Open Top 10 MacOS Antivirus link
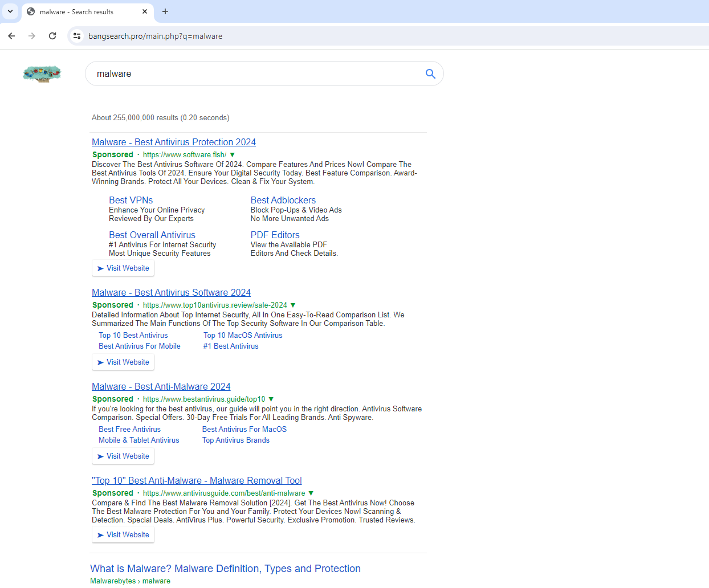The height and width of the screenshot is (588, 709). pos(243,335)
